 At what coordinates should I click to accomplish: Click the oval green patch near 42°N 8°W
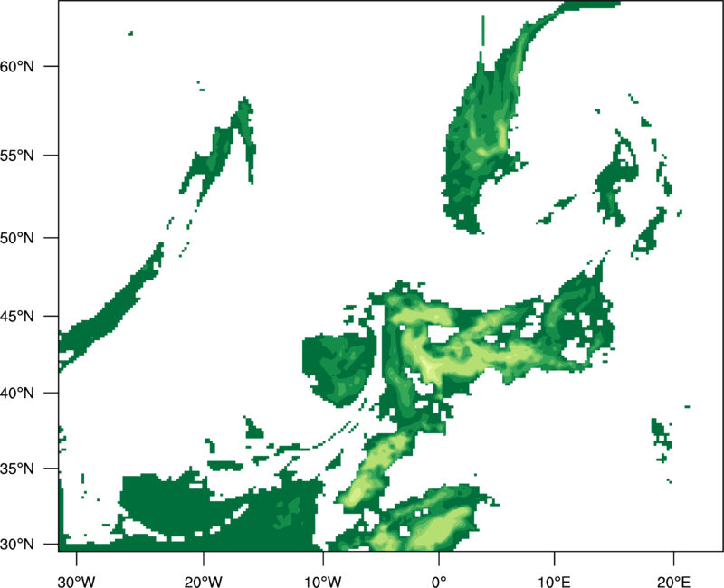point(339,369)
